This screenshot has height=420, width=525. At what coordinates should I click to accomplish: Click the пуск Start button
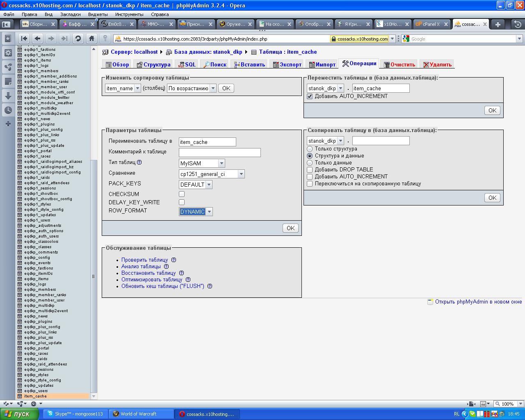click(x=19, y=414)
